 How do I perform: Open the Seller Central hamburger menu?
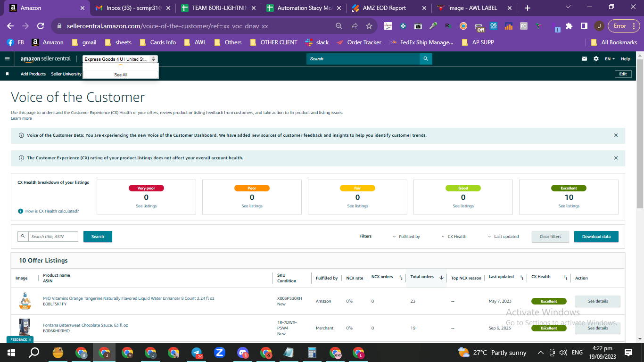pos(7,59)
